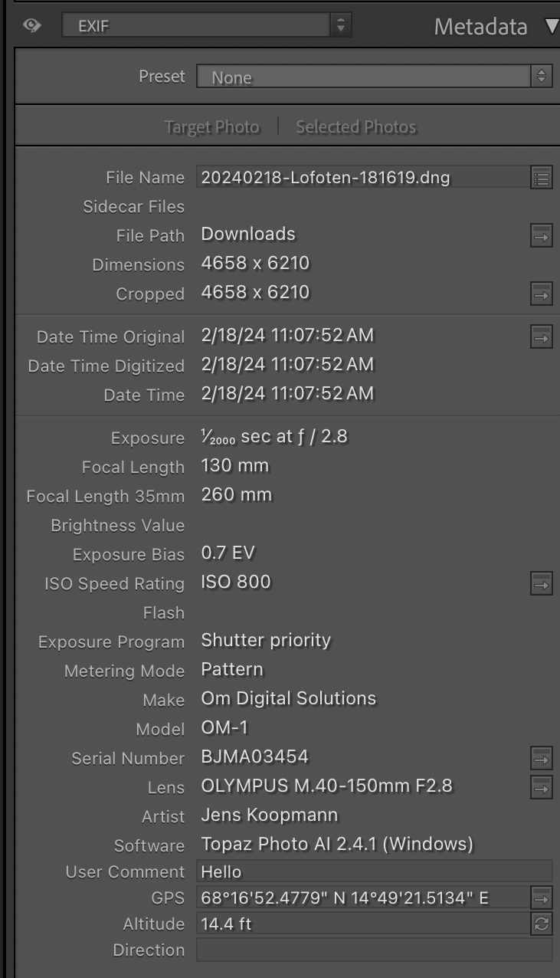Click the locate File Path arrow icon
This screenshot has width=560, height=978.
tap(542, 234)
